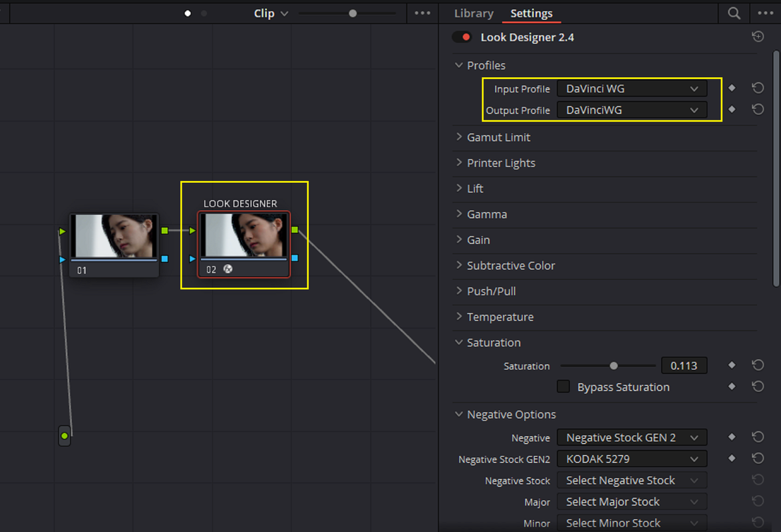Reset the Negative Stock GEN2 setting
The width and height of the screenshot is (781, 532).
tap(758, 458)
